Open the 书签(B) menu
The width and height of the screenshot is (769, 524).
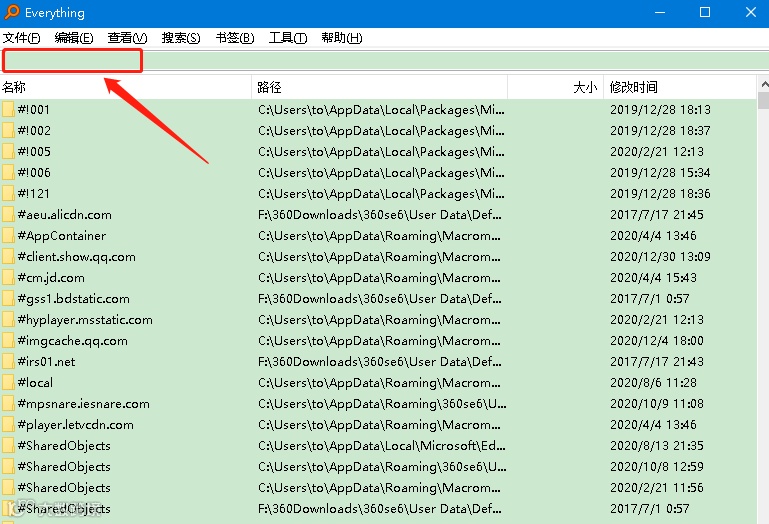coord(234,38)
